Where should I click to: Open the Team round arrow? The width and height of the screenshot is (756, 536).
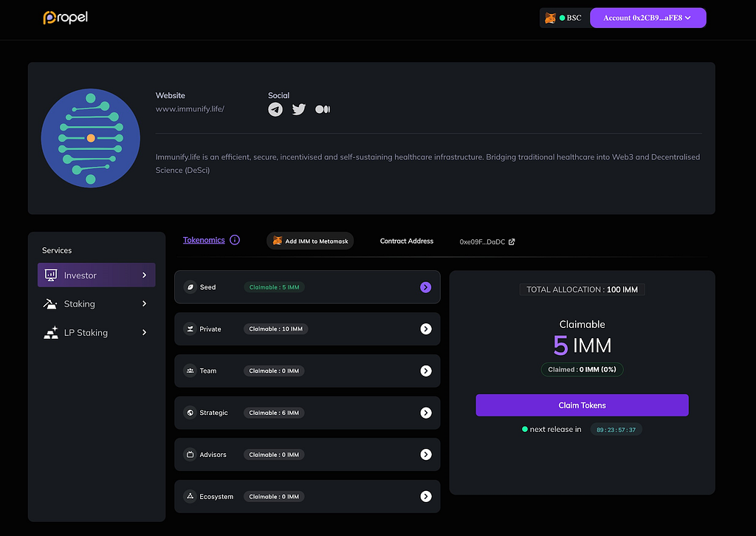426,371
